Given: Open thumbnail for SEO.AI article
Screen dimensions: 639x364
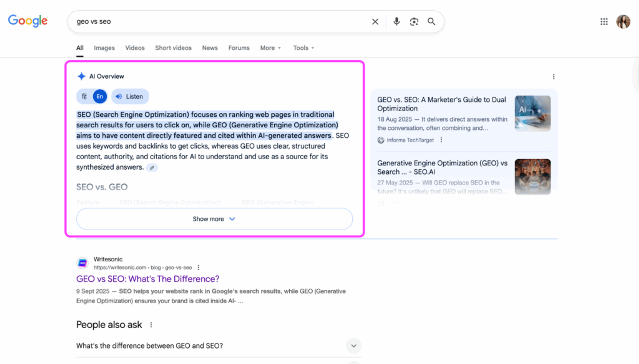Looking at the screenshot, I should [532, 177].
